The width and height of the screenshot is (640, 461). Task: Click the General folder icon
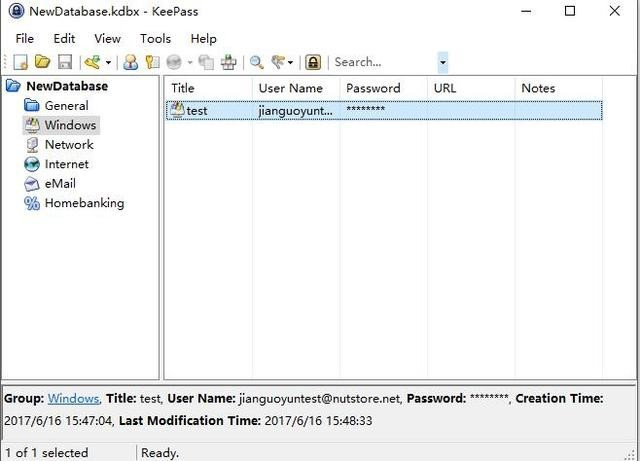[x=32, y=105]
